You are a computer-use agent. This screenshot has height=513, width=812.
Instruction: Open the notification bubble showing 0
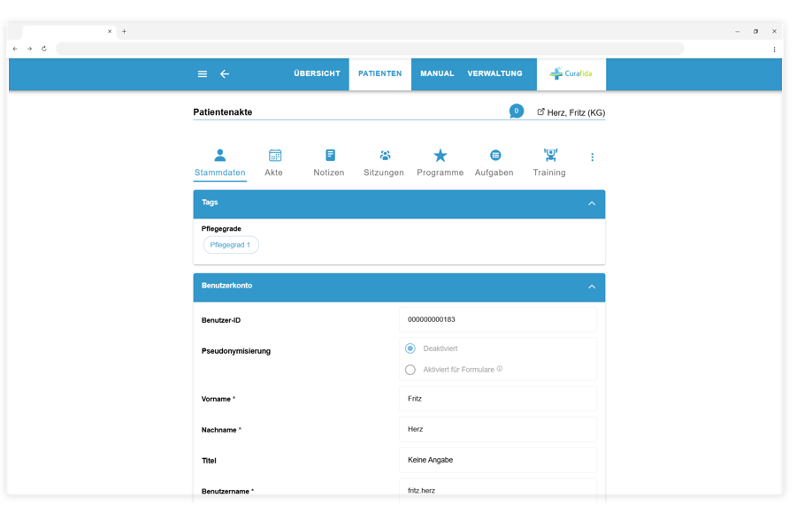516,111
